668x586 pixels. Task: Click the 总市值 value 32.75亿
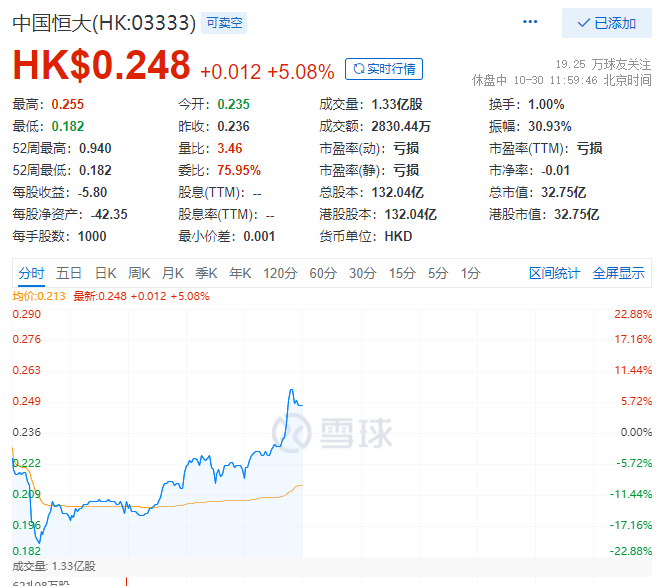(564, 192)
